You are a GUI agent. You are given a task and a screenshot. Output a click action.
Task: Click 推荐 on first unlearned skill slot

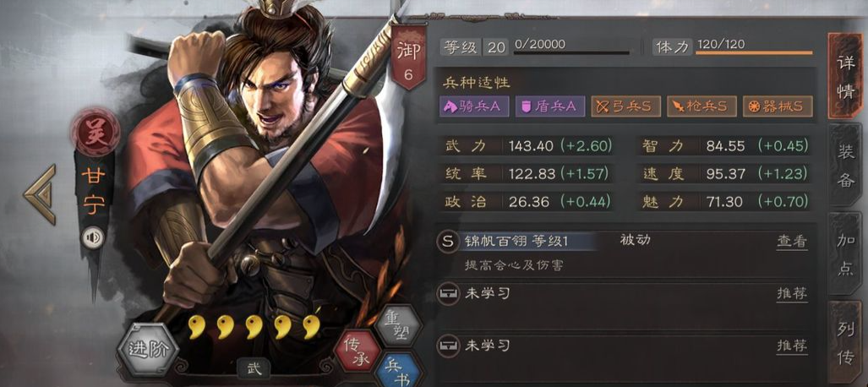tap(792, 293)
